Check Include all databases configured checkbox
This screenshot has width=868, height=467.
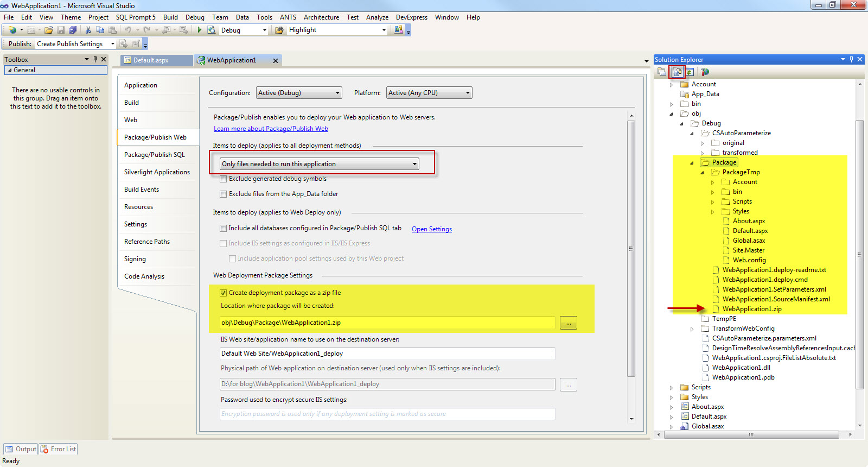(x=223, y=228)
